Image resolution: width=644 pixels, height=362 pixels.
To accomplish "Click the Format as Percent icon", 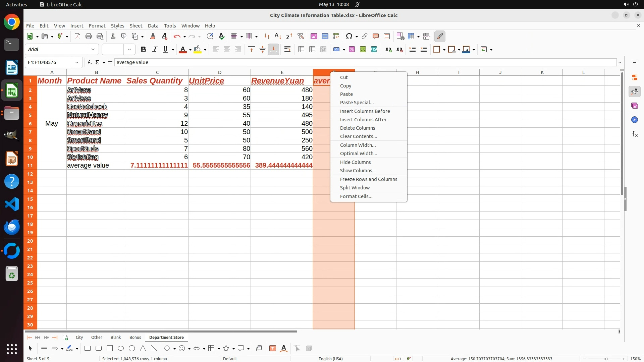I will coord(352,49).
